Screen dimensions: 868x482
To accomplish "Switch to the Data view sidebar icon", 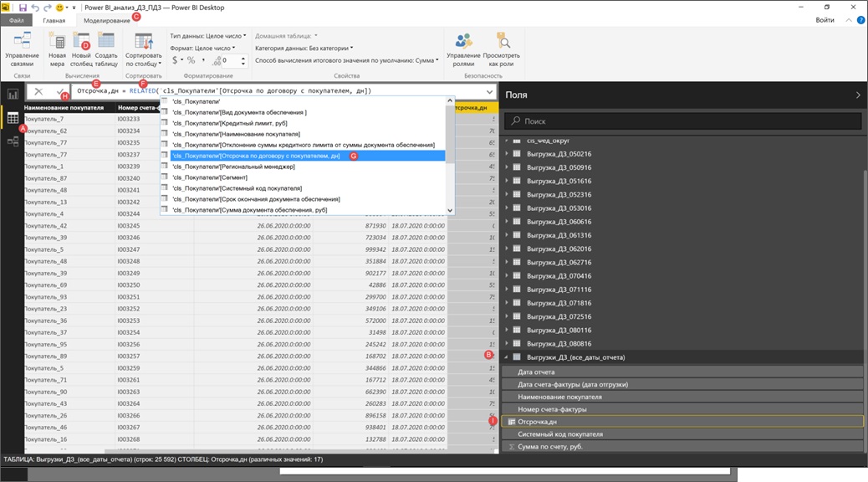I will point(13,118).
